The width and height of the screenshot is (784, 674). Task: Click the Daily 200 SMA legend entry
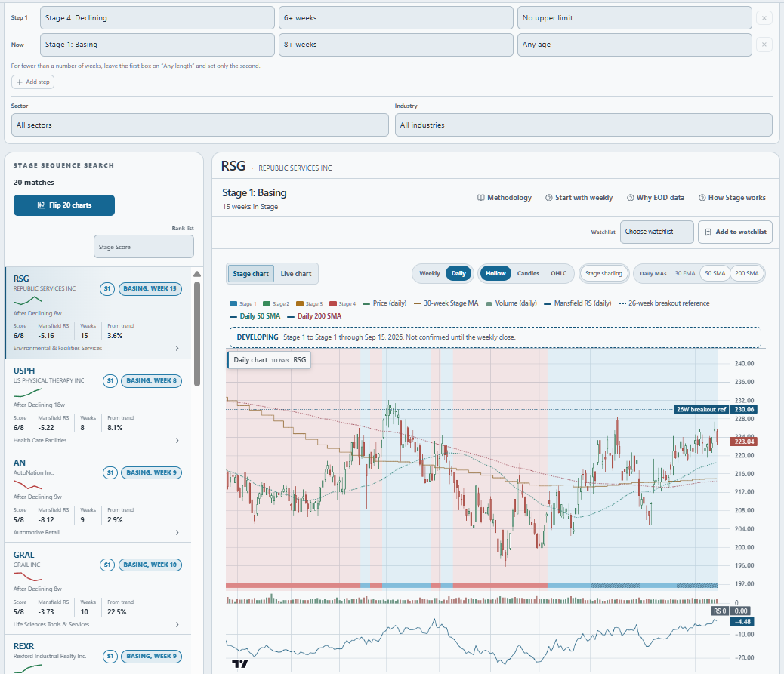[314, 316]
